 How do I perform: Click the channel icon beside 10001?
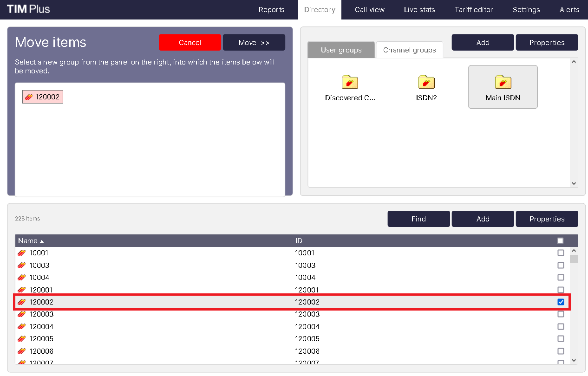tap(21, 253)
